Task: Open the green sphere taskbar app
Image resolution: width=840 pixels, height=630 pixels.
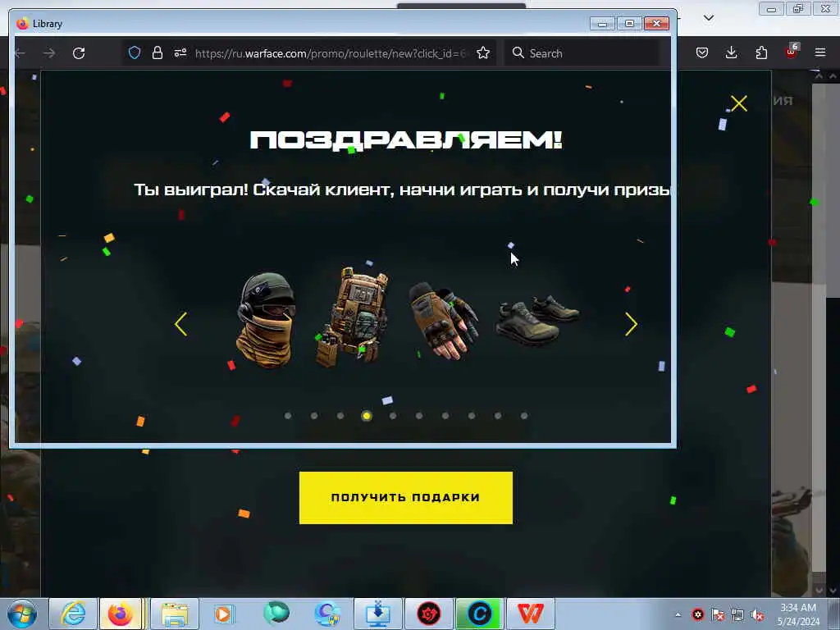Action: (276, 613)
